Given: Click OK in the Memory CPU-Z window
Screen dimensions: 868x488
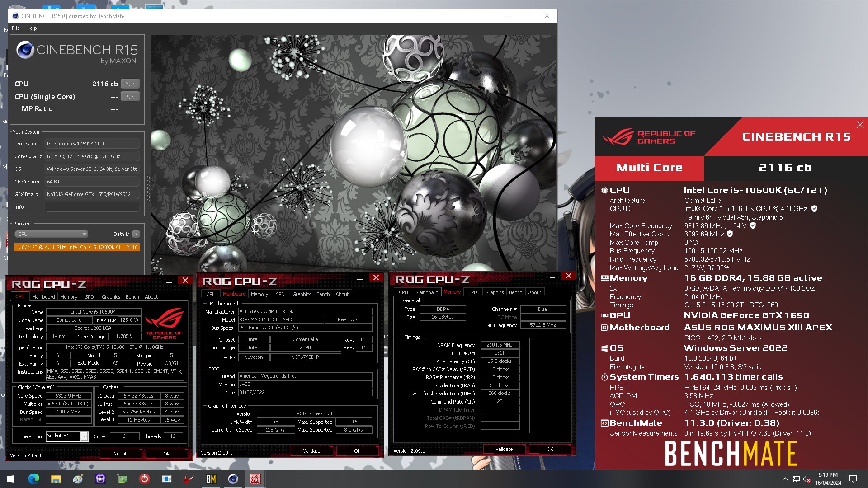Looking at the screenshot, I should click(x=550, y=449).
